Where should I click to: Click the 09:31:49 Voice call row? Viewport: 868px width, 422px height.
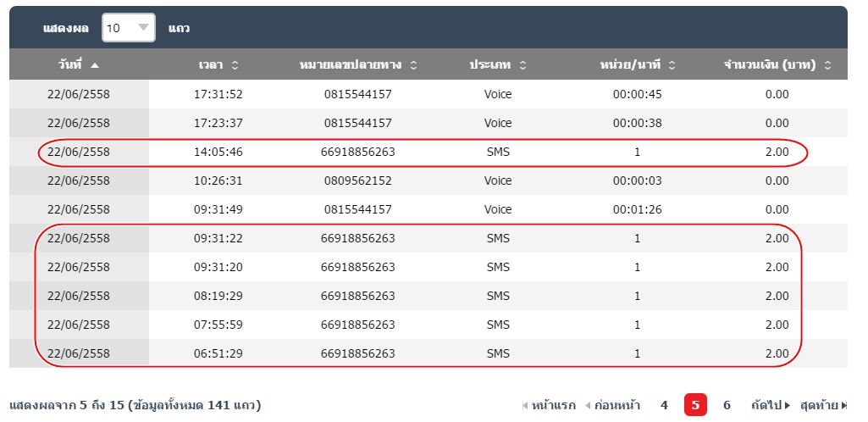(x=423, y=209)
